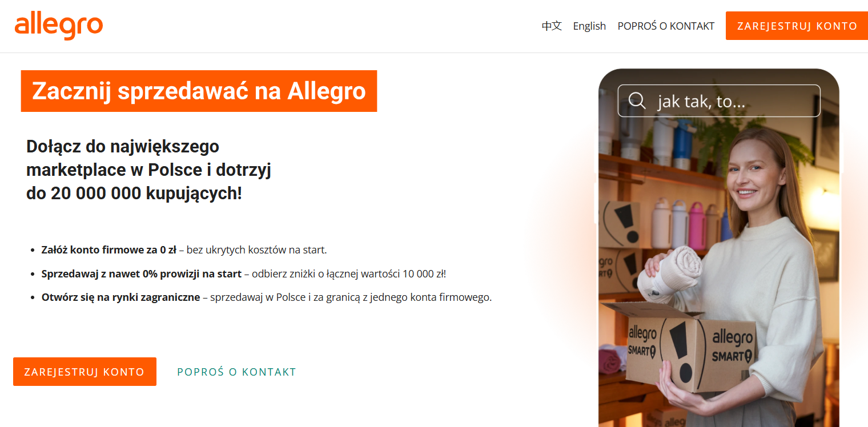Click ZAREJESTRUJ KONTO button in the top navigation
The image size is (868, 427).
tap(797, 26)
